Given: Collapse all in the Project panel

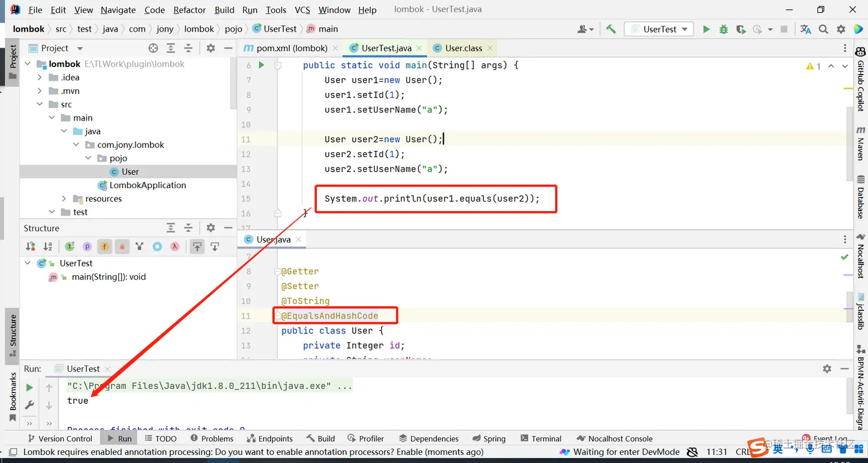Looking at the screenshot, I should (x=188, y=48).
